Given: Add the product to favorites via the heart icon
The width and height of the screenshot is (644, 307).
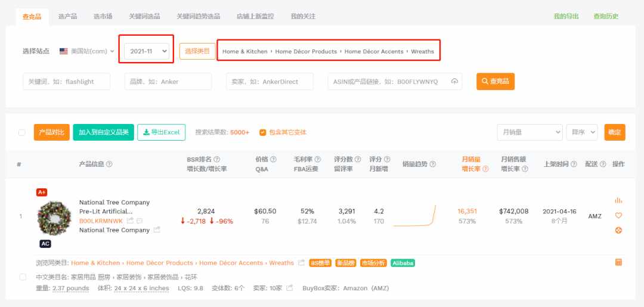Looking at the screenshot, I should [x=618, y=215].
